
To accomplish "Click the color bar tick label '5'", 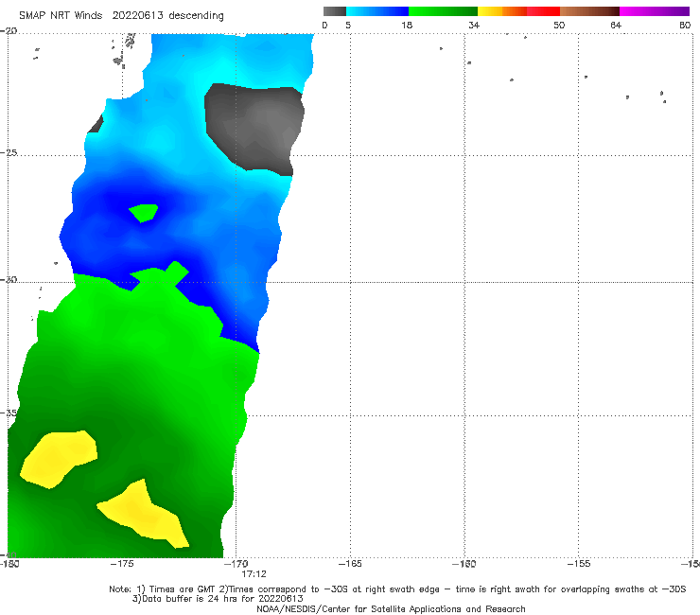I will [x=348, y=25].
